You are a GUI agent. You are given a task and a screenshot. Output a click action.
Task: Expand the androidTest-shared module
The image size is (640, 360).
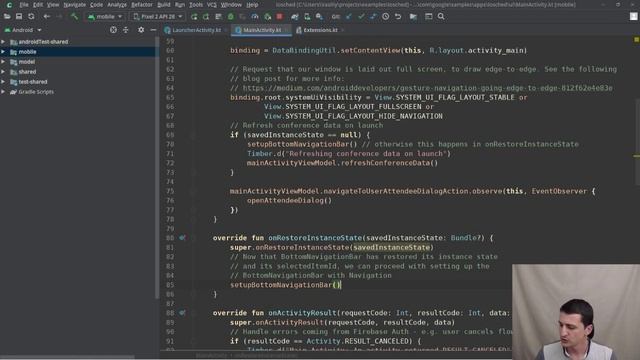(3, 42)
